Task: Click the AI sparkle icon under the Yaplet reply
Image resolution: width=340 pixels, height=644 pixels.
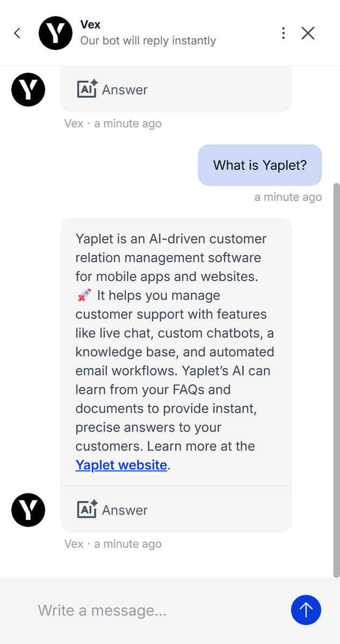Action: (x=87, y=510)
